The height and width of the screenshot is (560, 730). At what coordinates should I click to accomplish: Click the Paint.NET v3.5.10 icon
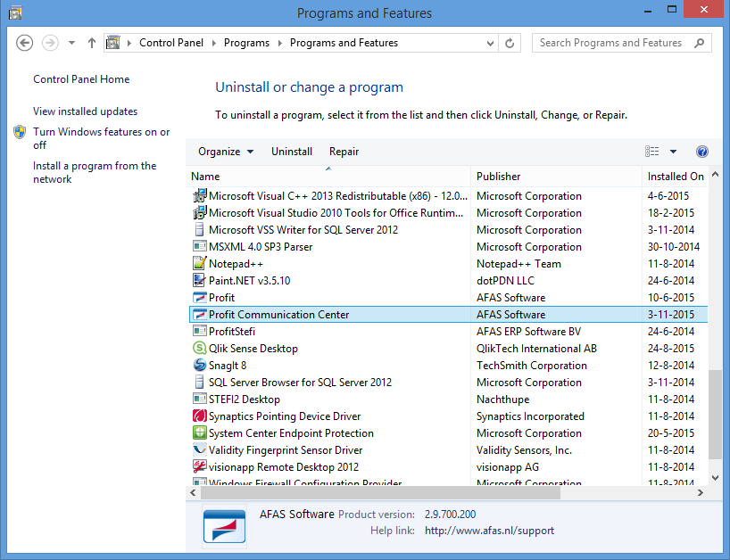pos(200,281)
